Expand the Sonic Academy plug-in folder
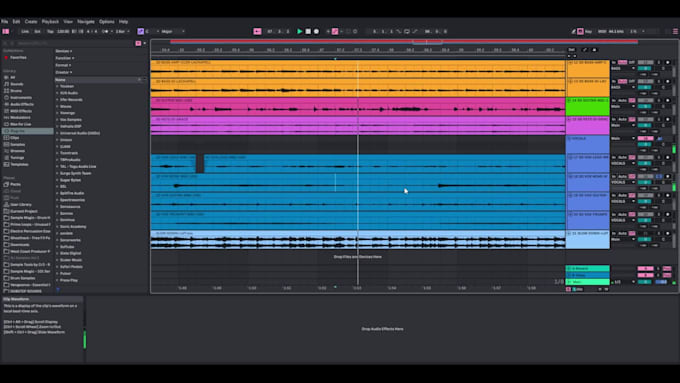The height and width of the screenshot is (383, 680). (57, 226)
